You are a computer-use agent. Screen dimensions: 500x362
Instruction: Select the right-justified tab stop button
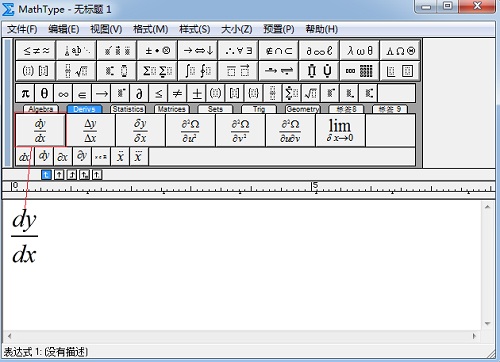72,175
